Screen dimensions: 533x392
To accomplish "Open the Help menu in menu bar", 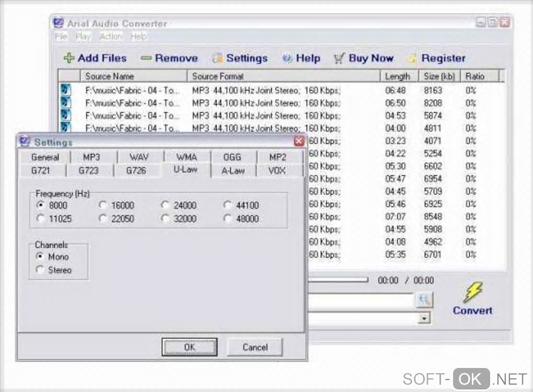I will coord(138,37).
